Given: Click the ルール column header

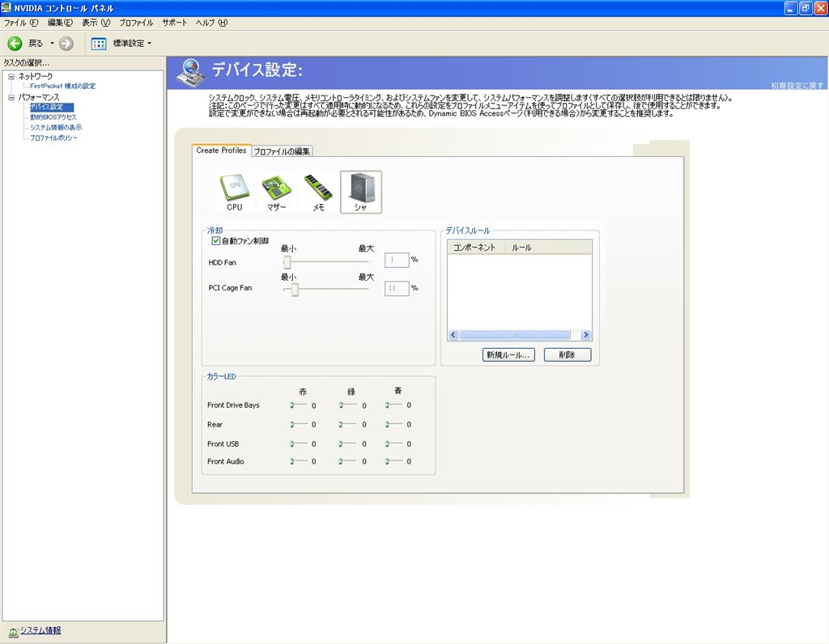Looking at the screenshot, I should coord(548,248).
